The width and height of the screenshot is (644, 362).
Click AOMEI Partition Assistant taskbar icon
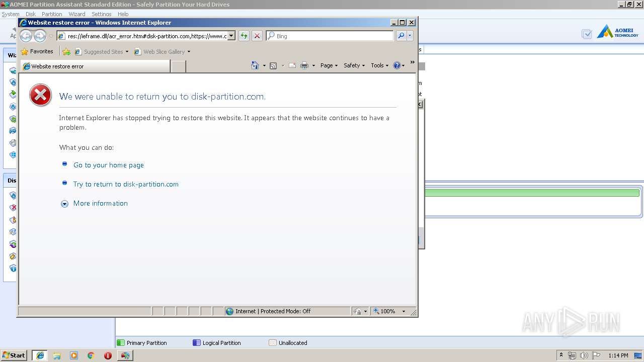(125, 355)
